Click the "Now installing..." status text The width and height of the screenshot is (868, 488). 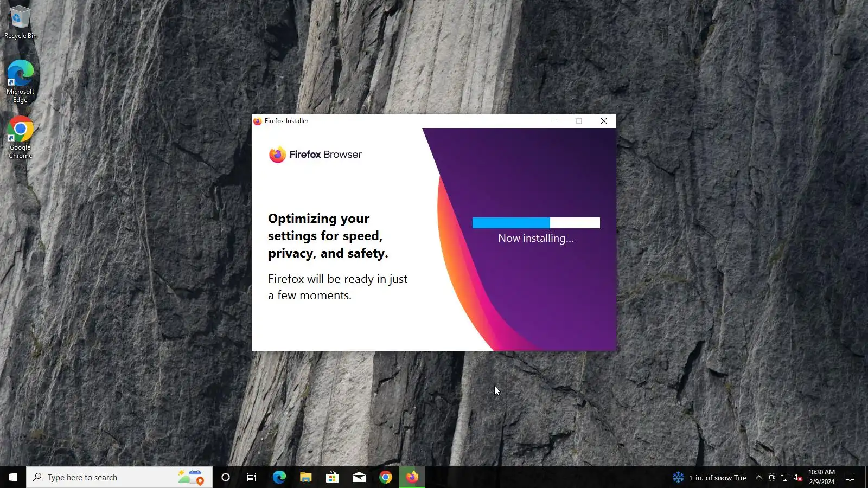[x=536, y=238]
